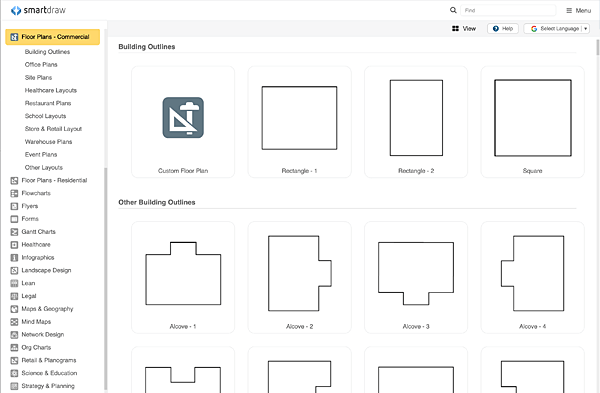Click the Maps & Geography category icon
Viewport: 600px width, 393px height.
[14, 309]
